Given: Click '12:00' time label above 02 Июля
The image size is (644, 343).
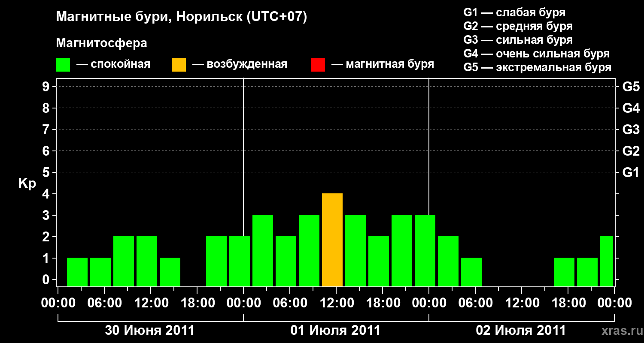Looking at the screenshot, I should (522, 303).
